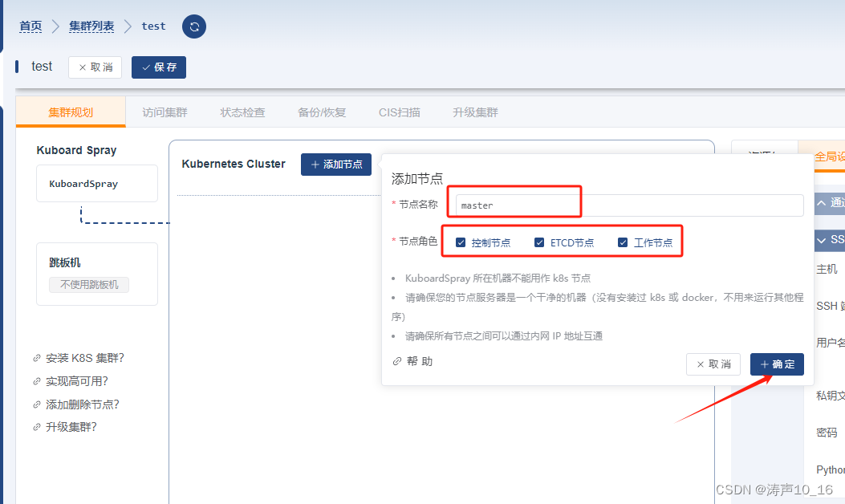Click the 主机 label in right panel
Screen dimensions: 845x504
coord(827,269)
